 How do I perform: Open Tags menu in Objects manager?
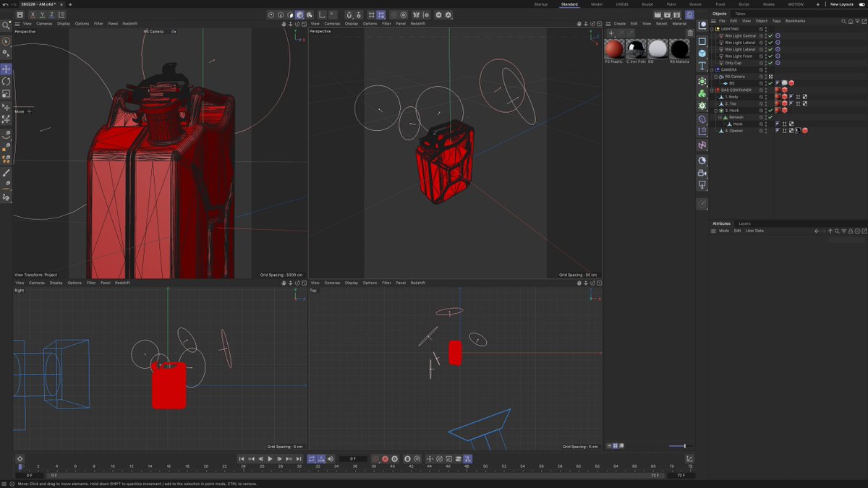tap(776, 21)
